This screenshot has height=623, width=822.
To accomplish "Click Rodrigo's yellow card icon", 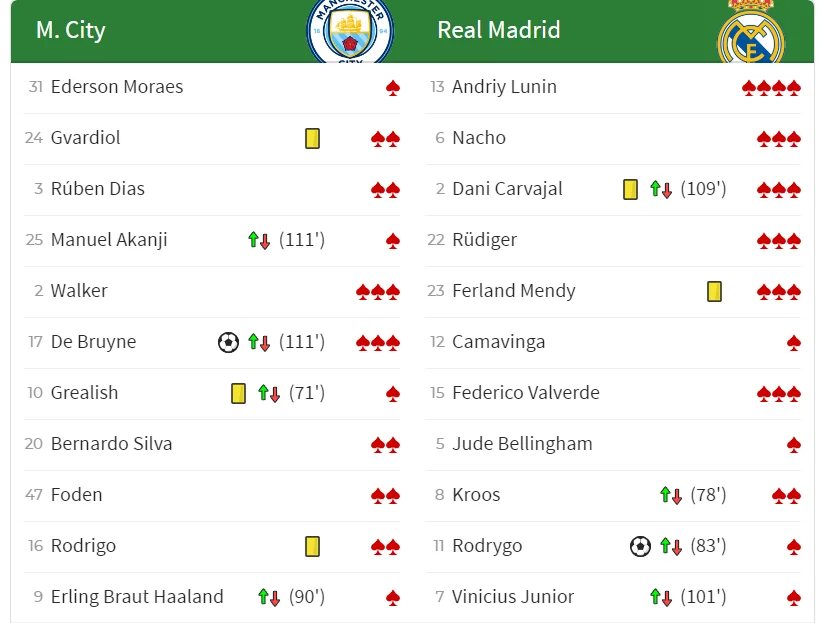I will [313, 546].
